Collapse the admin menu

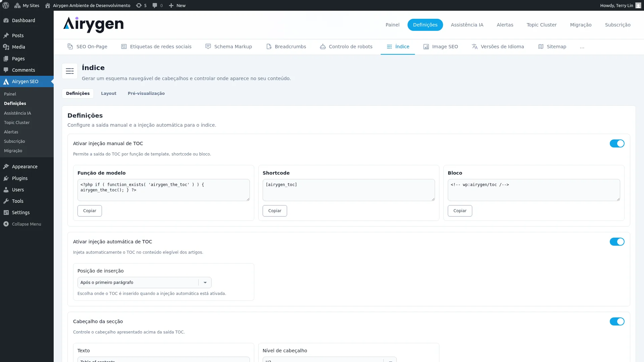click(x=22, y=224)
